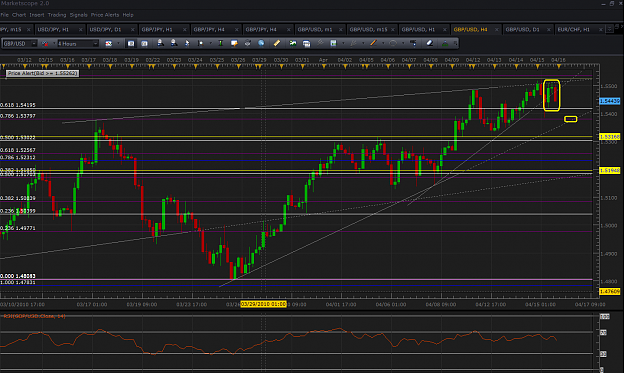Viewport: 625px width, 373px height.
Task: Click the first trader-figure toolbar icon
Action: point(160,43)
